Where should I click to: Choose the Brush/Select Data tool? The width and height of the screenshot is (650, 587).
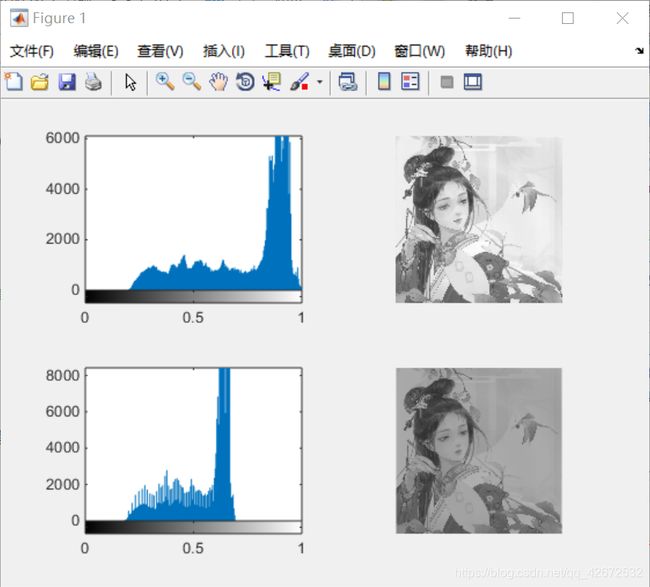point(299,82)
